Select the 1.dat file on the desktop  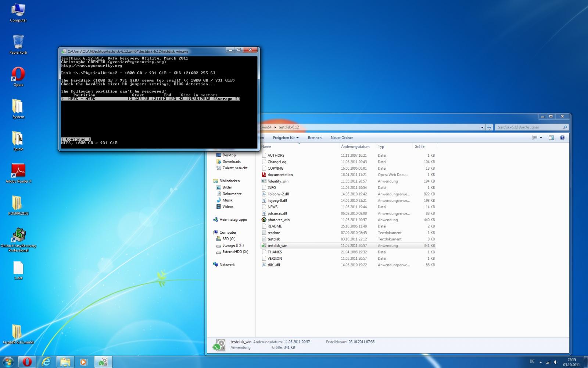pyautogui.click(x=18, y=270)
